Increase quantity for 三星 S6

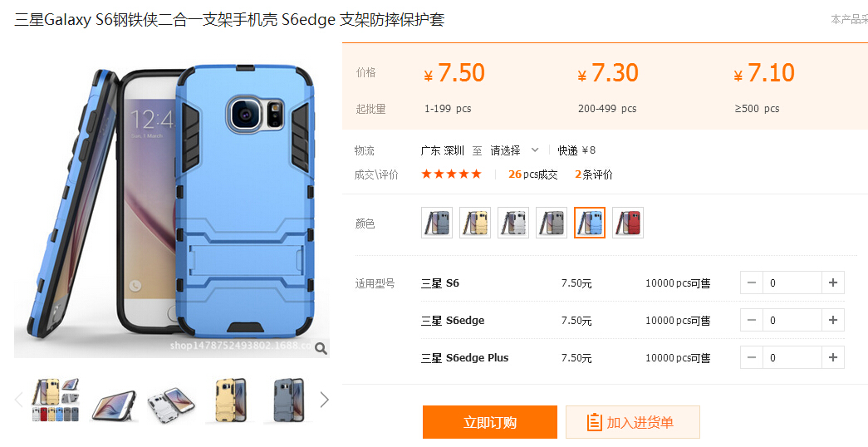[x=832, y=283]
